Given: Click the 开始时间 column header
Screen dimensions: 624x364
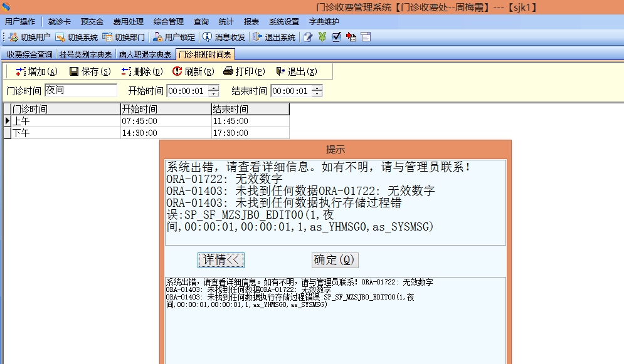Looking at the screenshot, I should pyautogui.click(x=166, y=109).
